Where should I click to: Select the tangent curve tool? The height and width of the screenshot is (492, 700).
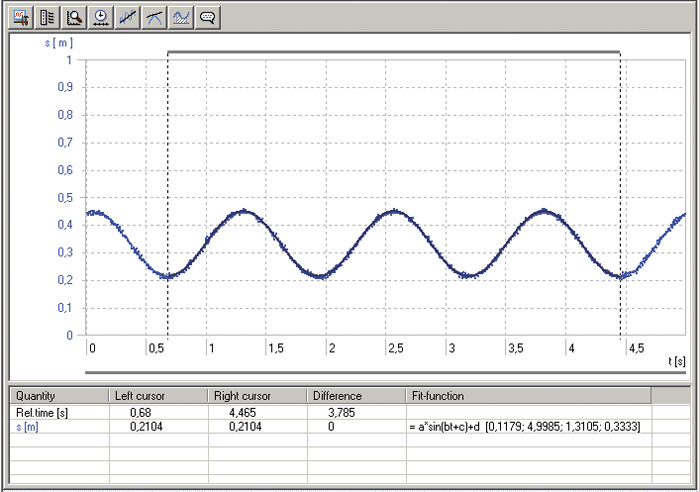click(x=154, y=17)
